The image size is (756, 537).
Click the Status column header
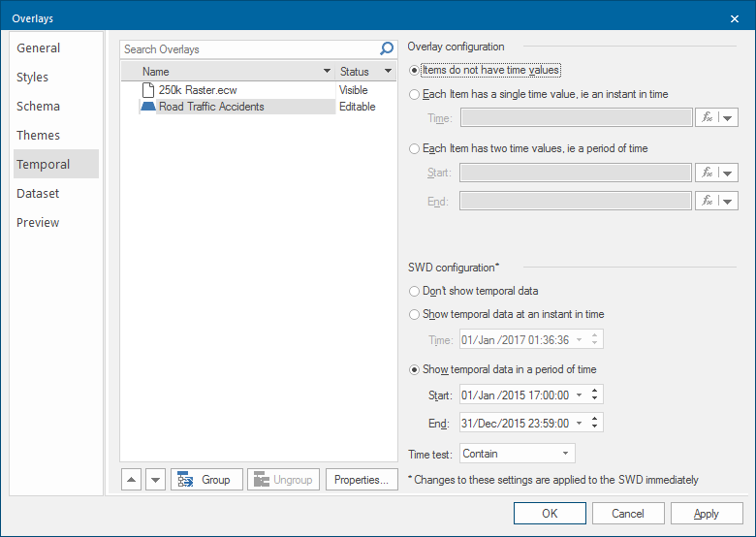[x=365, y=72]
